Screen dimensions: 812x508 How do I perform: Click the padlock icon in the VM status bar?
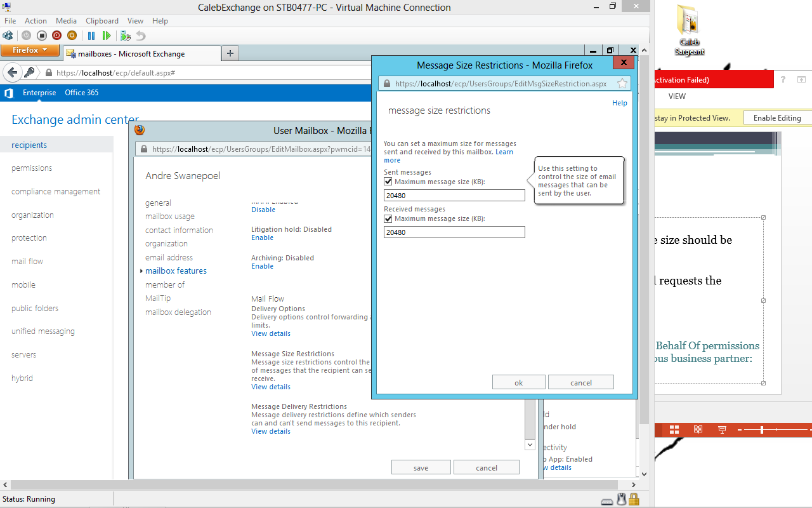[x=634, y=500]
